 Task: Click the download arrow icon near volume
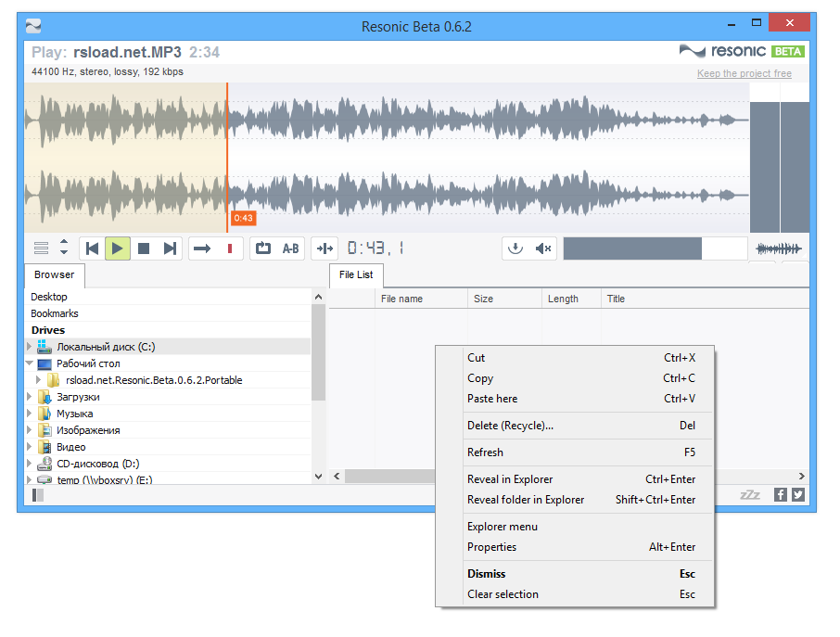pos(515,248)
